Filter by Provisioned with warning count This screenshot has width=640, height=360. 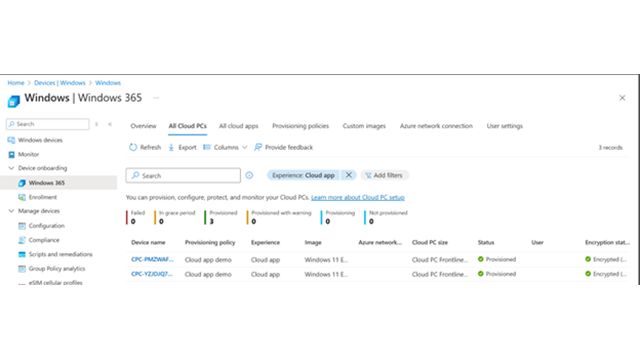[x=279, y=217]
